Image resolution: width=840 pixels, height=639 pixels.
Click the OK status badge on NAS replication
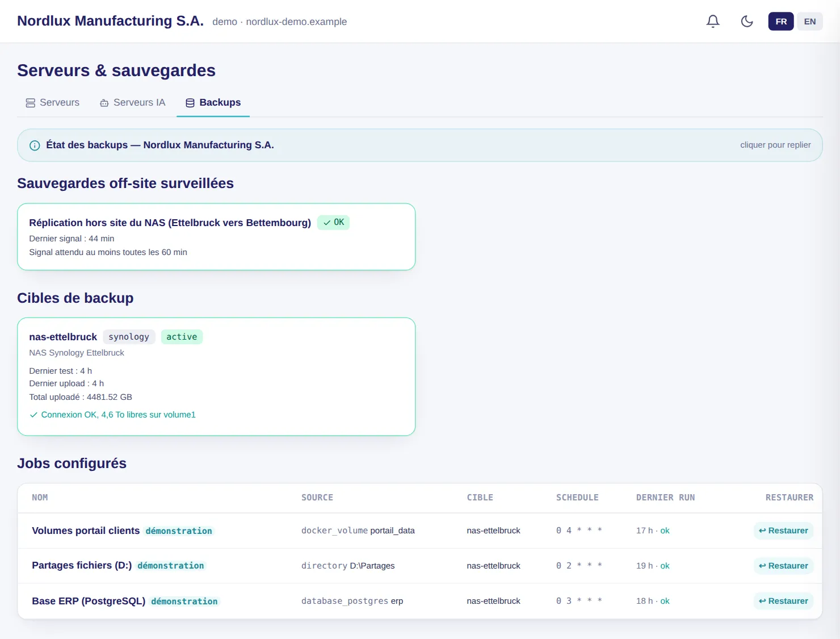(334, 223)
